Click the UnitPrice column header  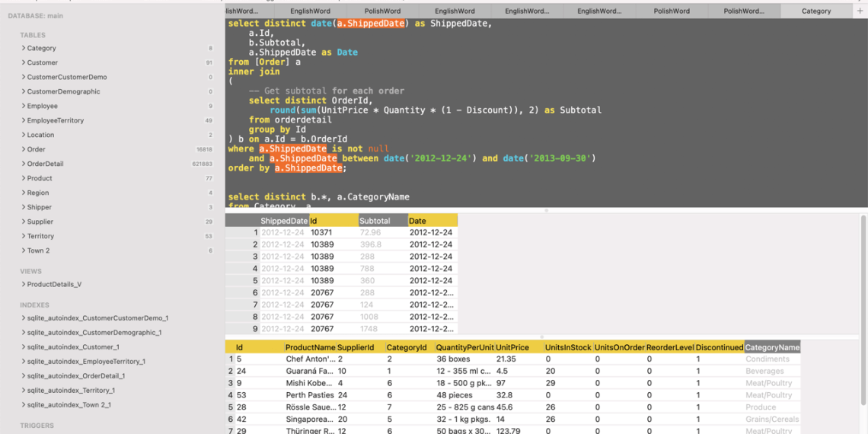pyautogui.click(x=512, y=347)
